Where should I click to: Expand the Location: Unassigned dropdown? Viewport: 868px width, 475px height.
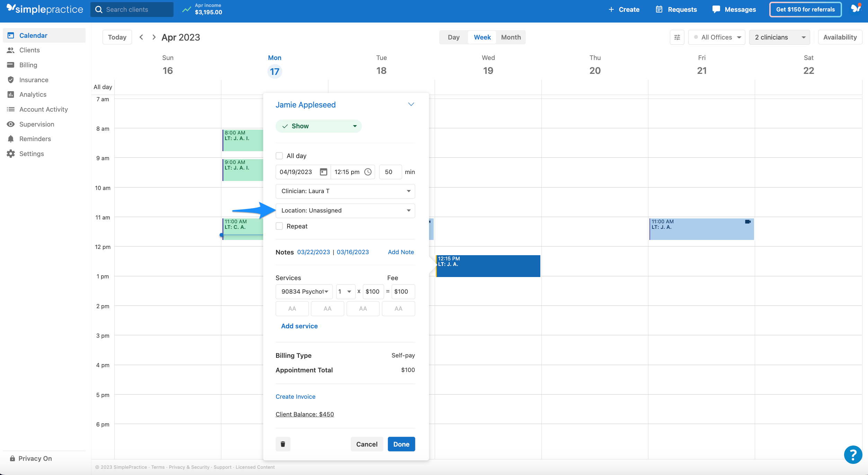coord(345,210)
